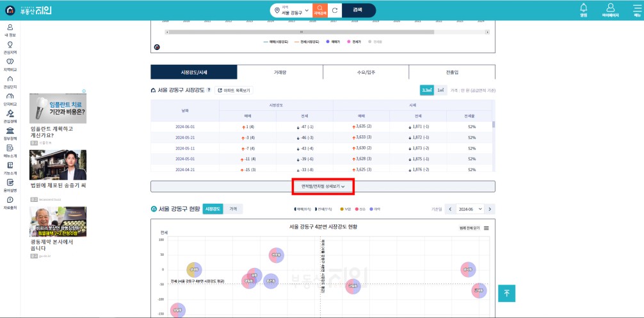Screen dimensions: 644x318
Task: Click the 상일동 bubble in chart
Action: click(177, 310)
